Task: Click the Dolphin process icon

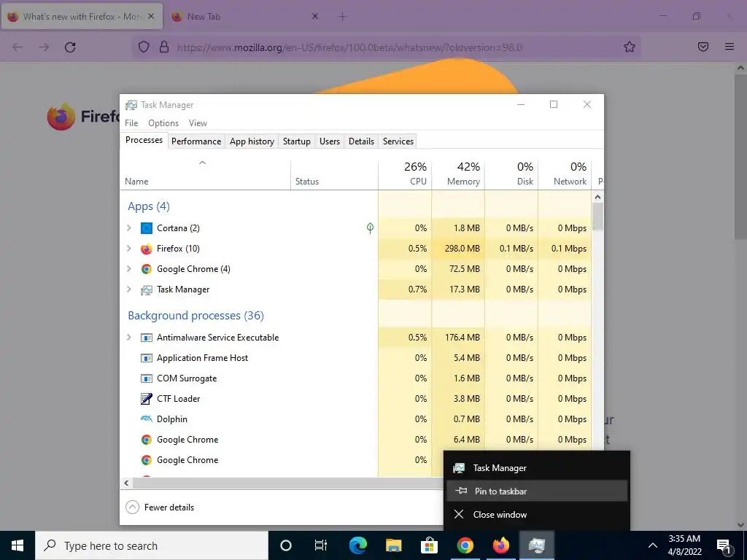Action: [146, 419]
